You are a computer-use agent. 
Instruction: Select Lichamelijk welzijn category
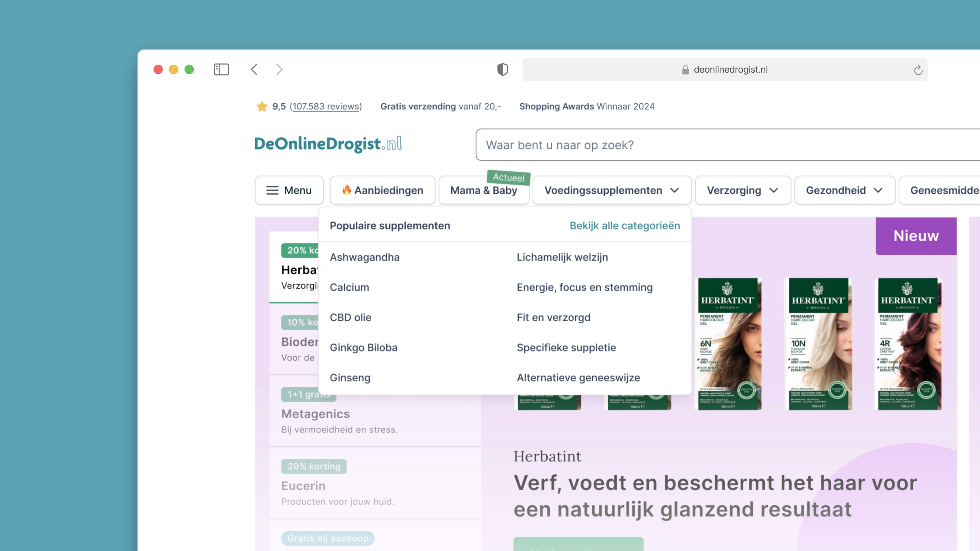(x=562, y=257)
